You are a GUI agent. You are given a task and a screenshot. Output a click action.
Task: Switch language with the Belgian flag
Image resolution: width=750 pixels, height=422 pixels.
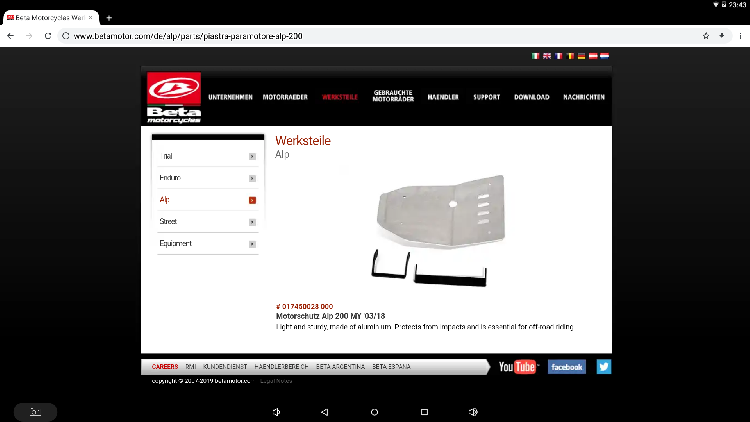point(570,56)
